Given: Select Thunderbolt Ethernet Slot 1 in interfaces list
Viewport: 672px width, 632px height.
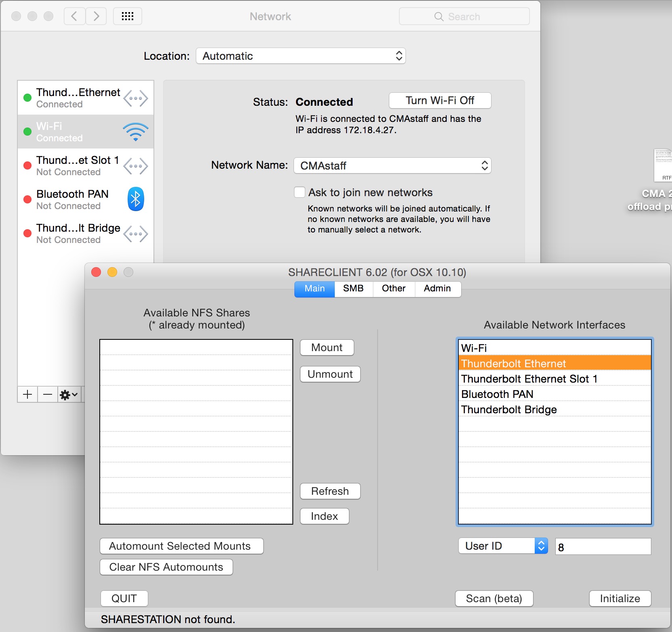Looking at the screenshot, I should (555, 378).
